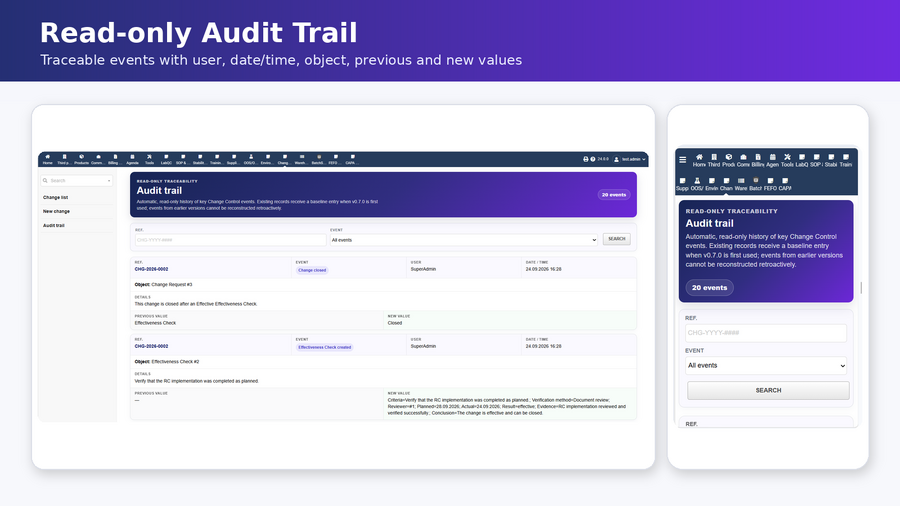This screenshot has width=900, height=506.
Task: Open Agenda calendar icon in mobile view
Action: tap(773, 160)
